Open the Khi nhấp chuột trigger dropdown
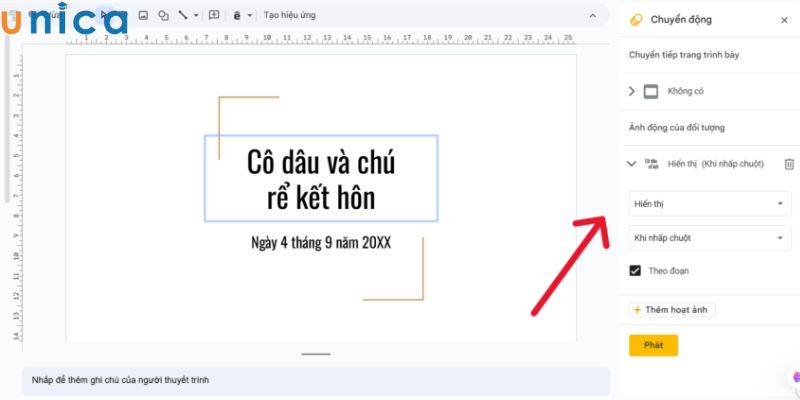This screenshot has height=400, width=800. click(x=710, y=238)
